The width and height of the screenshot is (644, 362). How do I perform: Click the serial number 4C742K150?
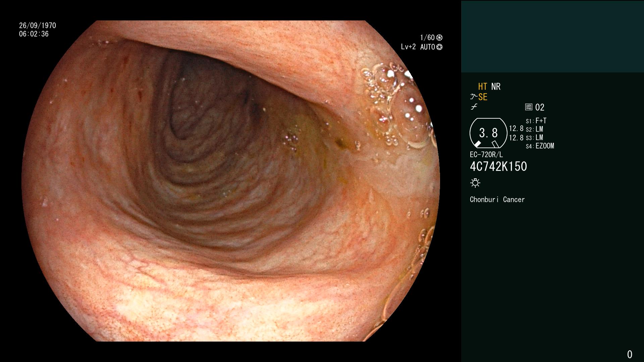(x=498, y=167)
